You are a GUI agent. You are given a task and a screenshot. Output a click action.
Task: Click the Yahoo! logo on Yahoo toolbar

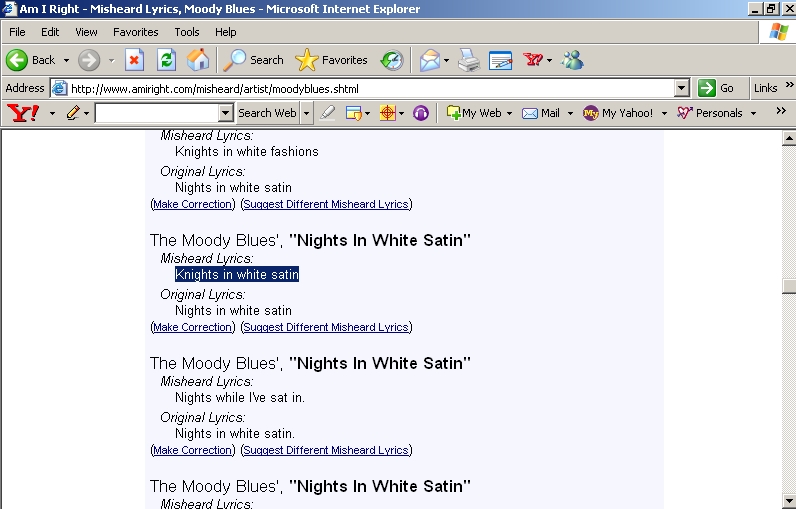[x=23, y=113]
